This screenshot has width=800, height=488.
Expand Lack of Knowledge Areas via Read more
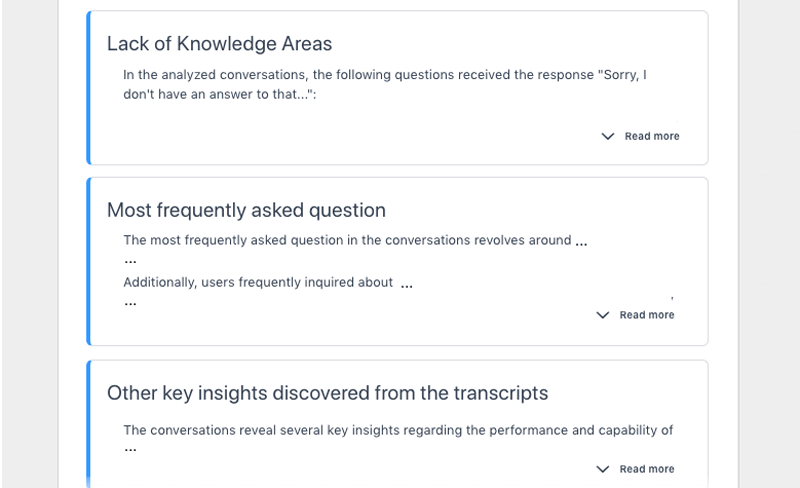pyautogui.click(x=651, y=136)
